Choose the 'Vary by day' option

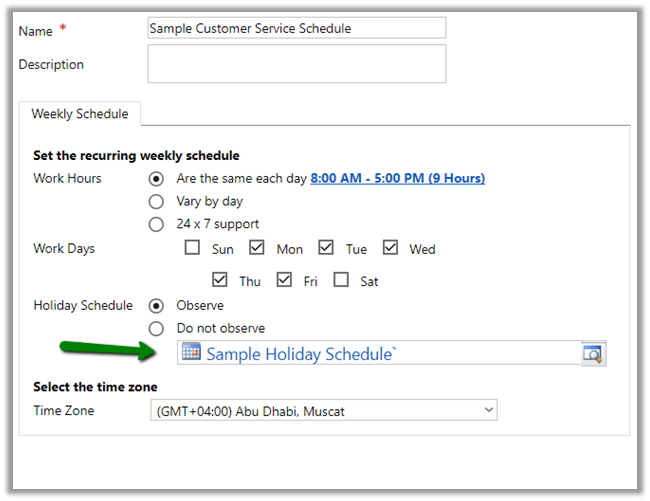click(x=156, y=201)
